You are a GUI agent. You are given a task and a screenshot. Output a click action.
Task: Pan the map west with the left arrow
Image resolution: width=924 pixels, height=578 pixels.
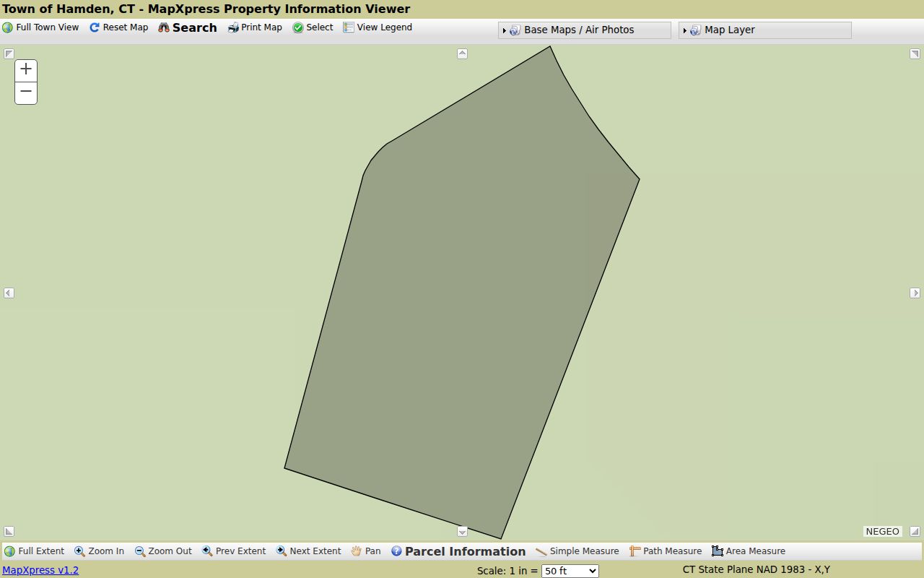[9, 293]
